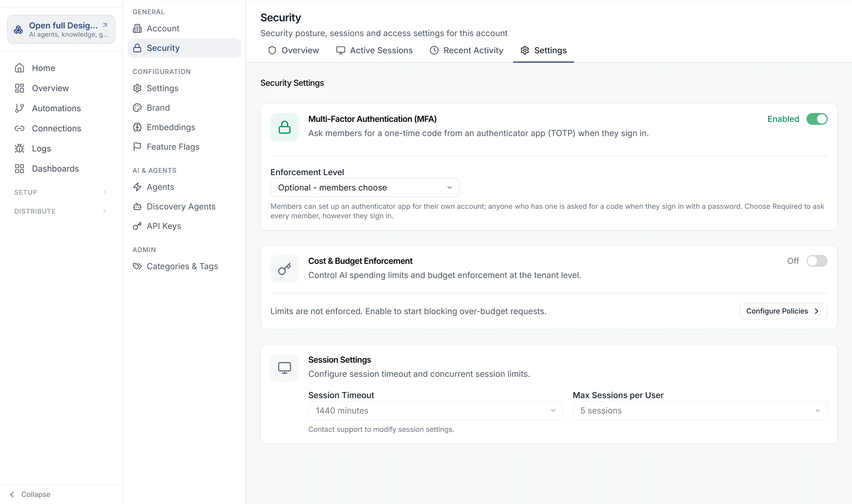The height and width of the screenshot is (504, 852).
Task: Select the Settings tab in Security page
Action: pos(543,50)
